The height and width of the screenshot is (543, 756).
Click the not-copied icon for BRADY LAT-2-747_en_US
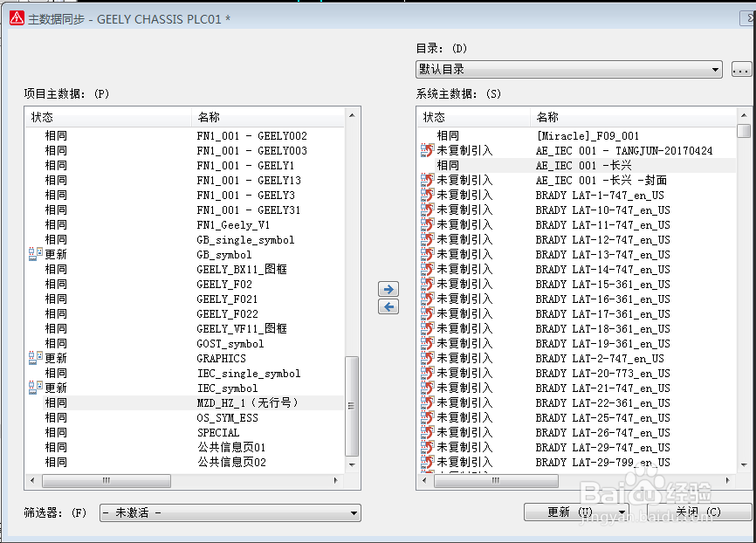[427, 358]
